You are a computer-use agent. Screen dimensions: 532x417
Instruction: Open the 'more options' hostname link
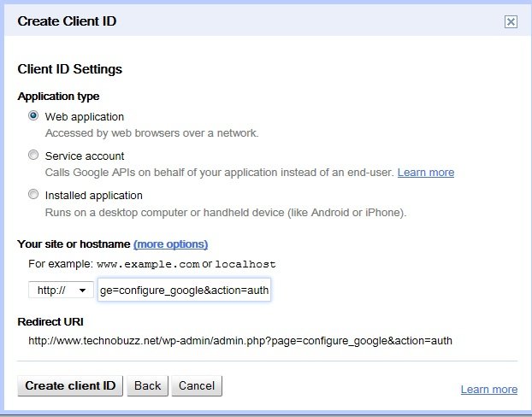171,244
